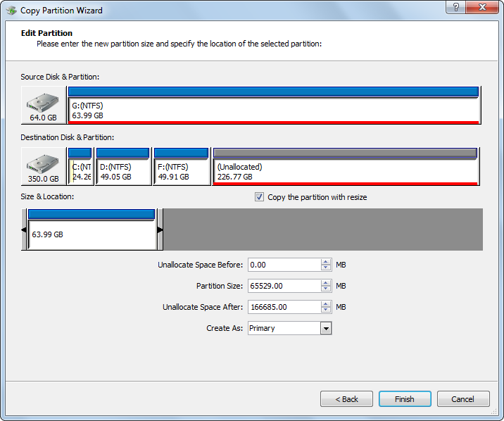Click the Unallocate Space After input field
Screen dimensions: 504x421
pyautogui.click(x=284, y=307)
